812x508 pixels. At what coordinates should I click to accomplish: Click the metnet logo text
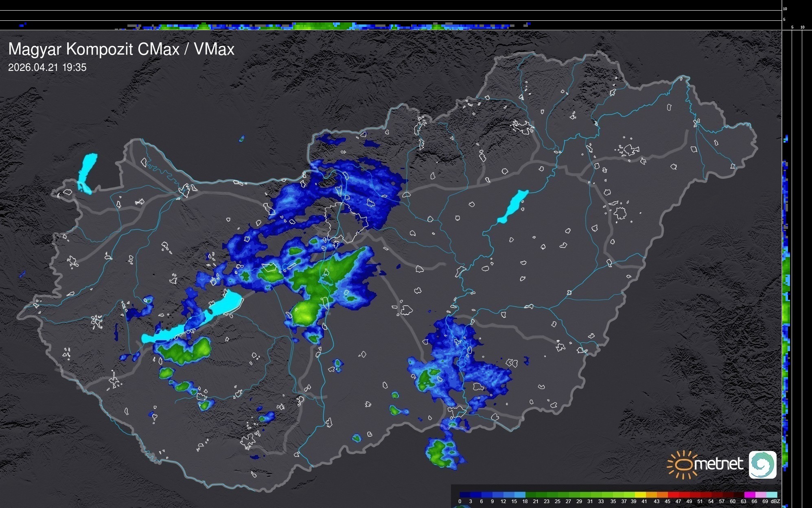coord(719,464)
